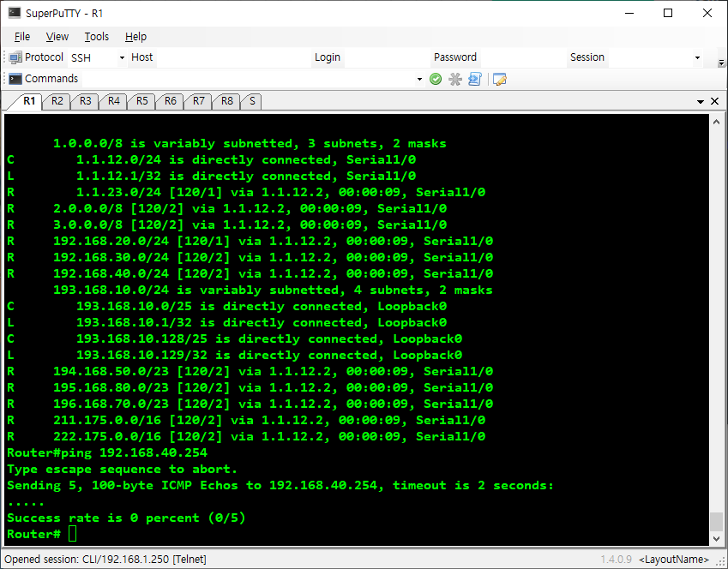The image size is (728, 569).
Task: Click the ping 192.168.40.254 command line
Action: 107,453
